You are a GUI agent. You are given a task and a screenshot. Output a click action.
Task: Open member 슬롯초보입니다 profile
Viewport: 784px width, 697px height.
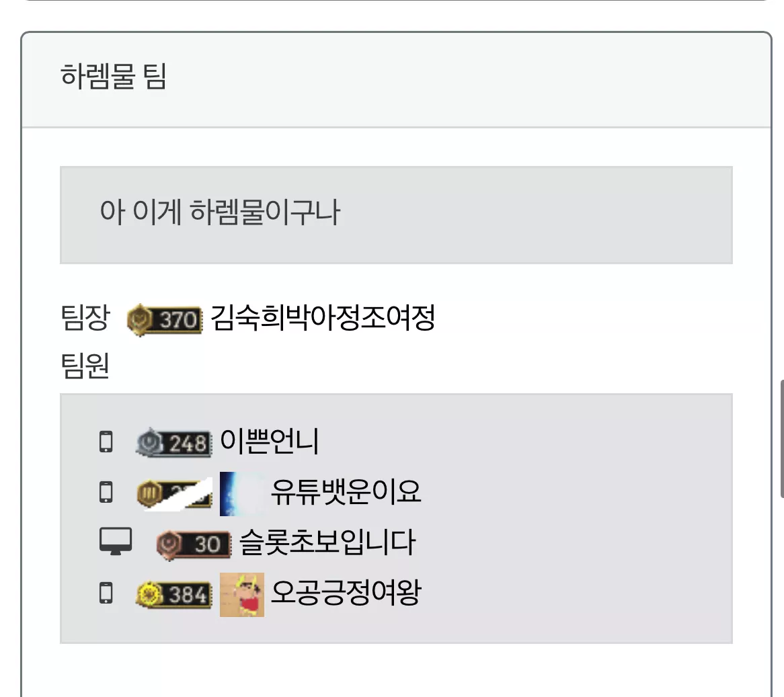(x=327, y=542)
